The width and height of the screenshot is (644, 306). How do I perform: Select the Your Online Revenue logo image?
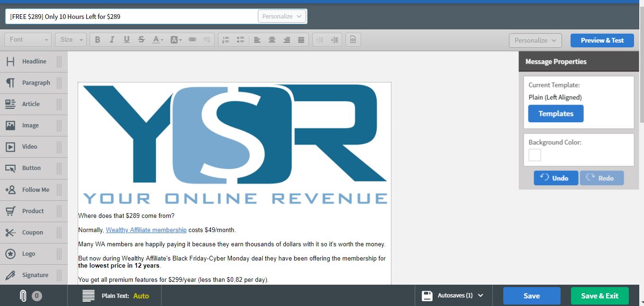235,144
